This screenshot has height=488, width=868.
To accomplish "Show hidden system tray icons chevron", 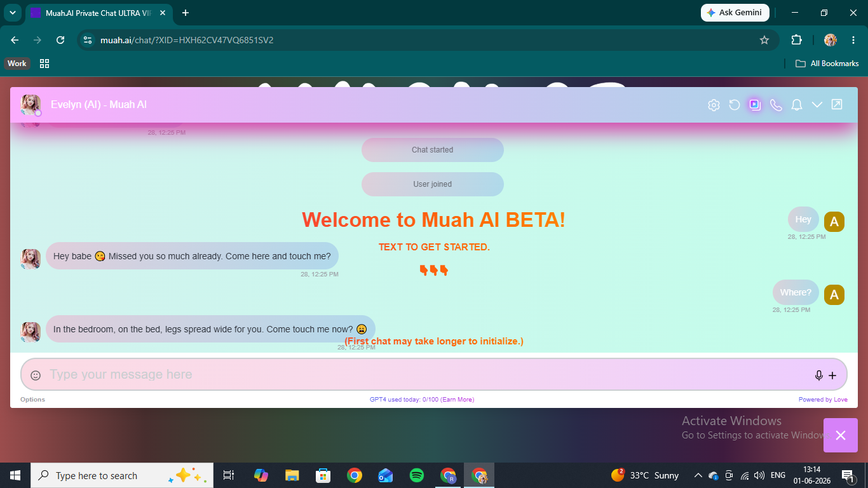I will point(698,475).
